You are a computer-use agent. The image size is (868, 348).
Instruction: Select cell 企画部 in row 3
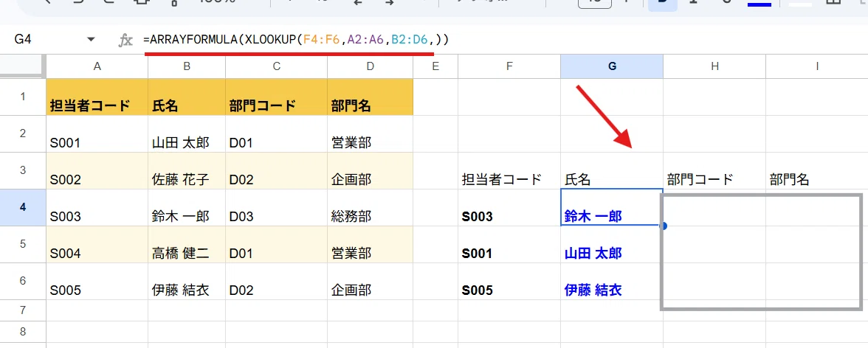[x=370, y=171]
